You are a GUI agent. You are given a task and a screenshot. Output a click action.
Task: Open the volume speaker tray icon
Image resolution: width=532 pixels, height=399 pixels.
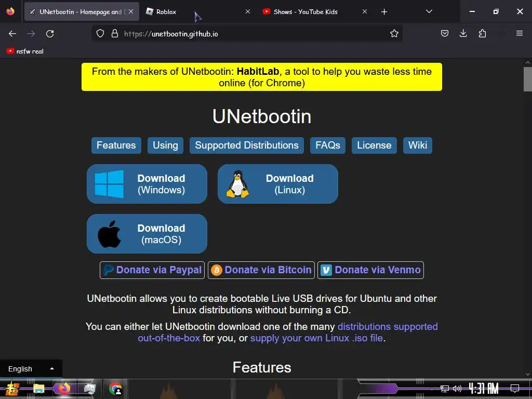(457, 389)
